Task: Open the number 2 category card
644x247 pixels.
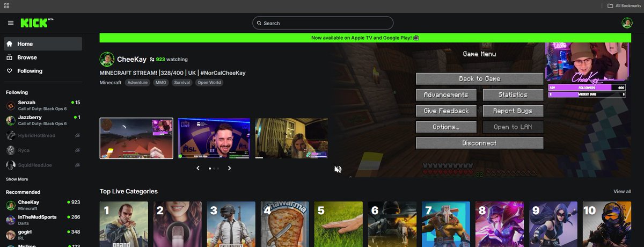Action: (178, 224)
